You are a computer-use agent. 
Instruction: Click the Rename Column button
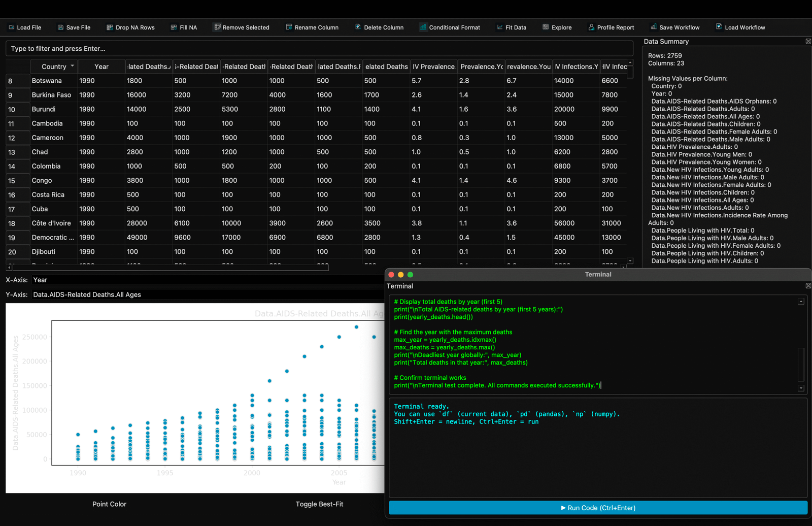pos(312,27)
